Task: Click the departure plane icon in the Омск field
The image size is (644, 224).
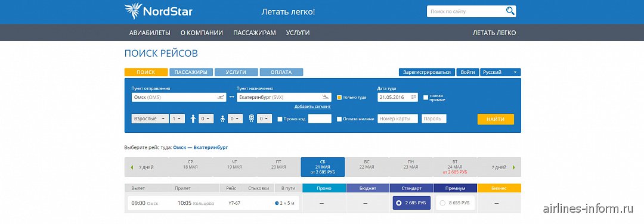Action: coord(221,97)
